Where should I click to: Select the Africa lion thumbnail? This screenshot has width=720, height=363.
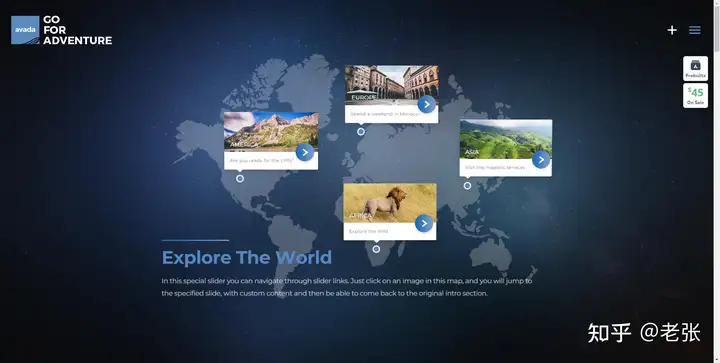click(390, 203)
